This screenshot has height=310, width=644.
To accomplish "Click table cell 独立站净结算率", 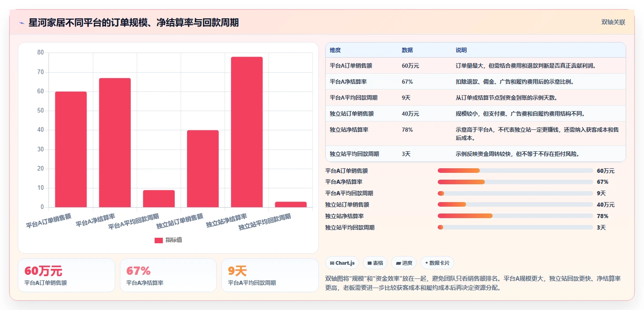I will pyautogui.click(x=349, y=130).
